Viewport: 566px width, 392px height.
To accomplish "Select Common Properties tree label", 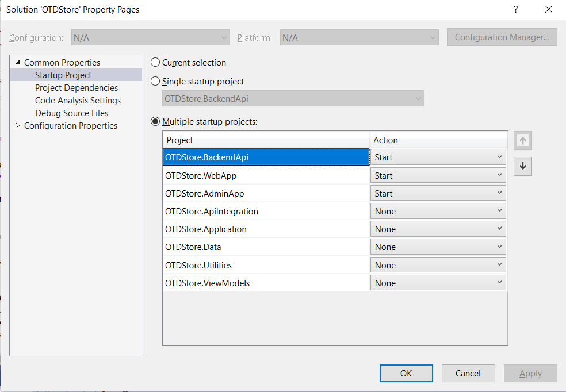I will [x=62, y=63].
